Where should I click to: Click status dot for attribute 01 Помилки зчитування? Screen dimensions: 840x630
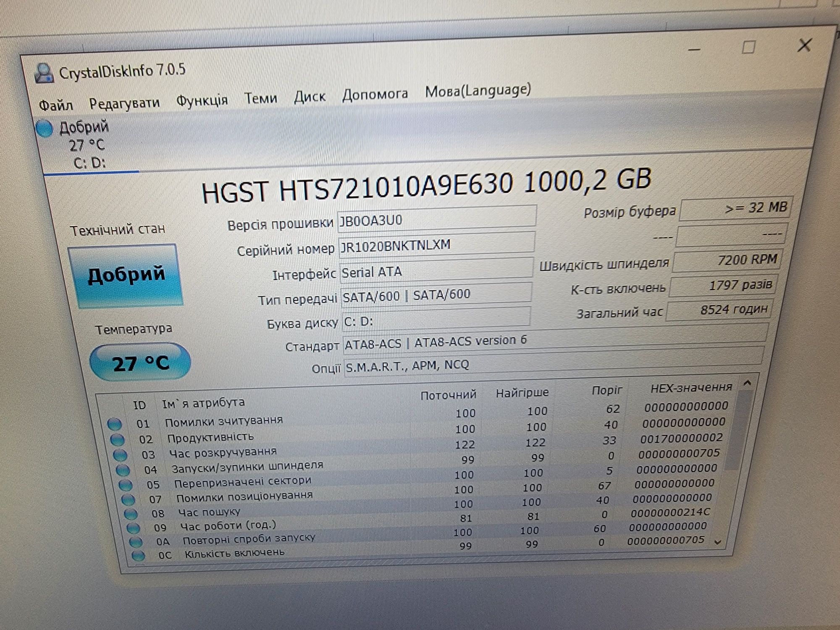coord(115,424)
